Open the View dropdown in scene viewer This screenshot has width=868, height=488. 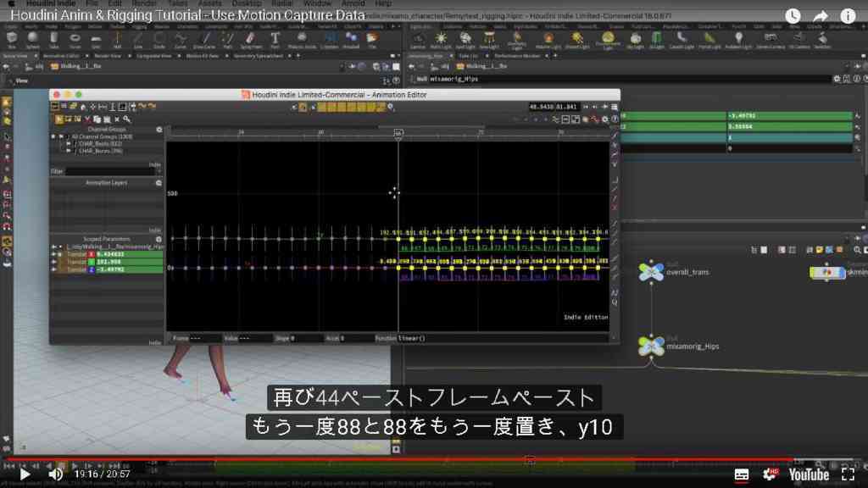[x=20, y=80]
